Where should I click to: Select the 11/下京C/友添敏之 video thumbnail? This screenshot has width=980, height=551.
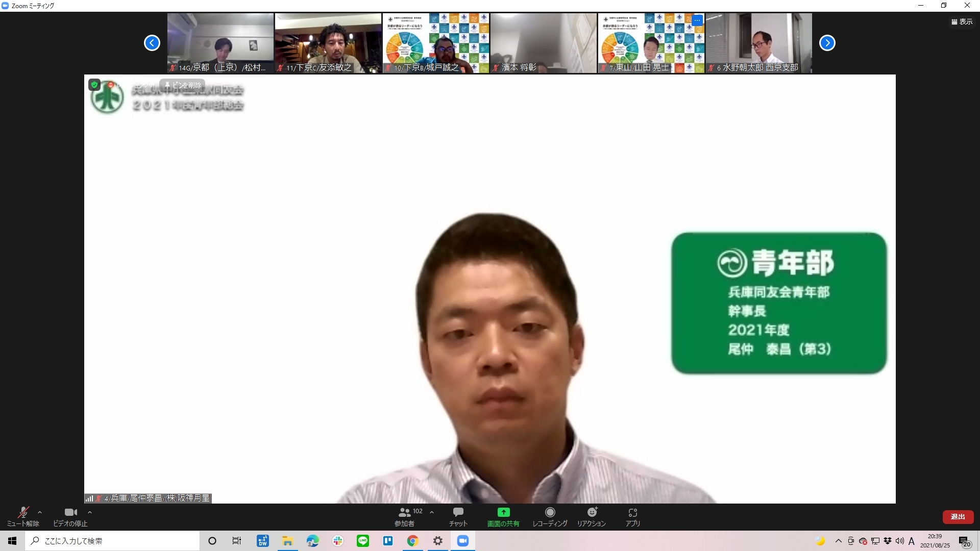click(328, 43)
